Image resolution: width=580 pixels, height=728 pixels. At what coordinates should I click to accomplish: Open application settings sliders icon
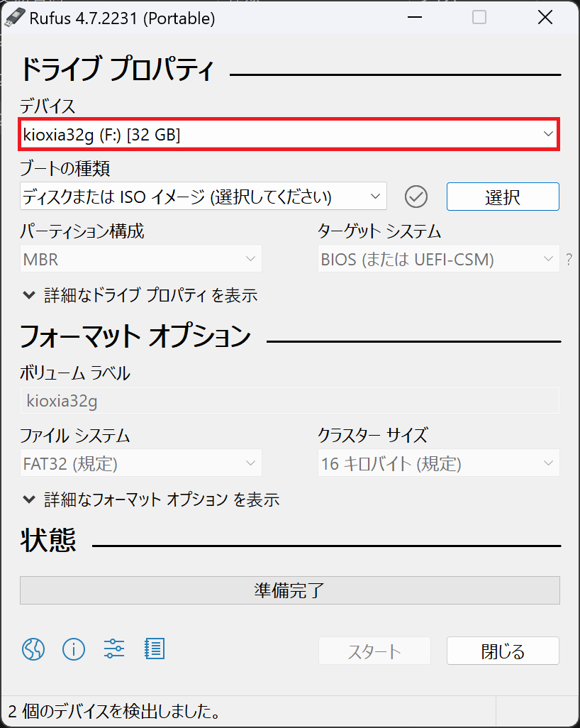114,649
